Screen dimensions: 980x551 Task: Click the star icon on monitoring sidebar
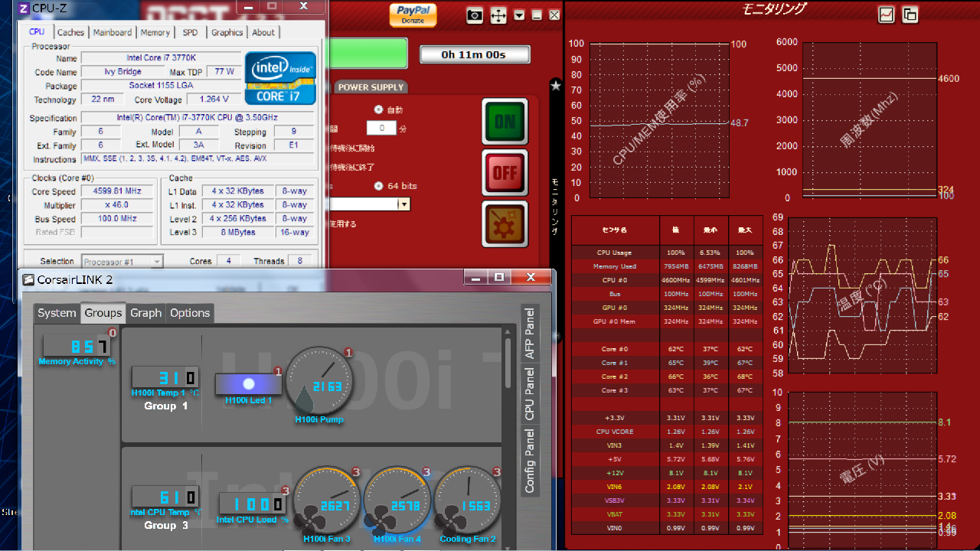tap(556, 86)
